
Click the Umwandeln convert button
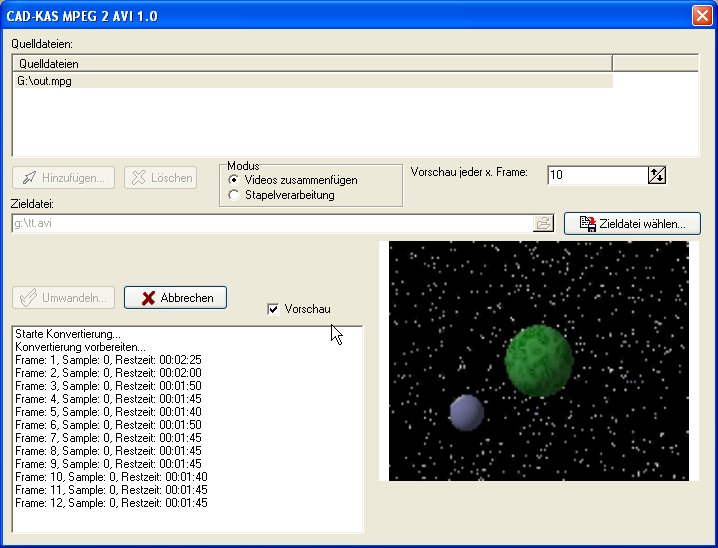[64, 297]
